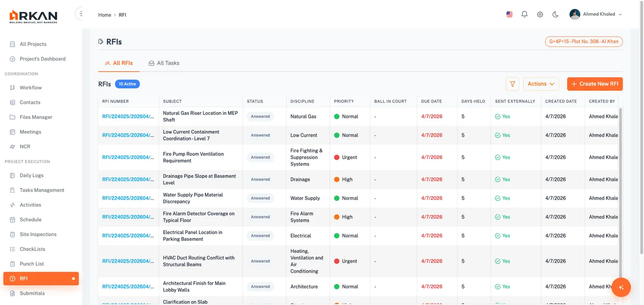
Task: Open the NCR section from the sidebar
Action: pos(12,146)
